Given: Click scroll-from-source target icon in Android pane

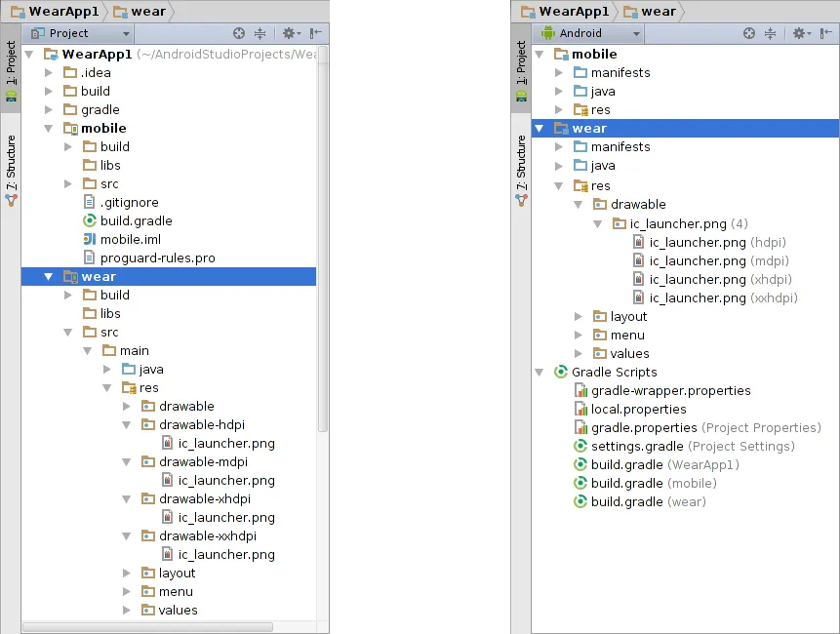Looking at the screenshot, I should [x=749, y=33].
